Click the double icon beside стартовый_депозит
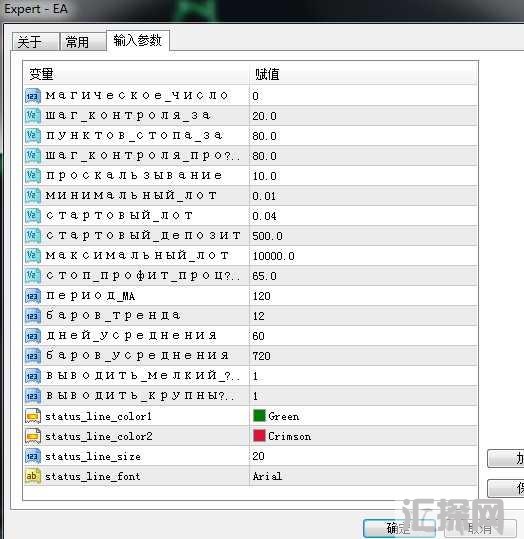The height and width of the screenshot is (539, 524). [33, 235]
